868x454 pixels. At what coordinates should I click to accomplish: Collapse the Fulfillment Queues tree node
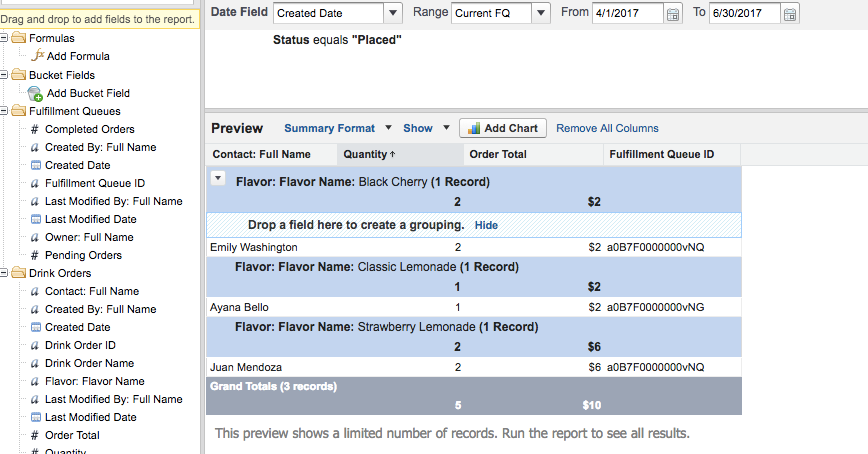pyautogui.click(x=6, y=111)
